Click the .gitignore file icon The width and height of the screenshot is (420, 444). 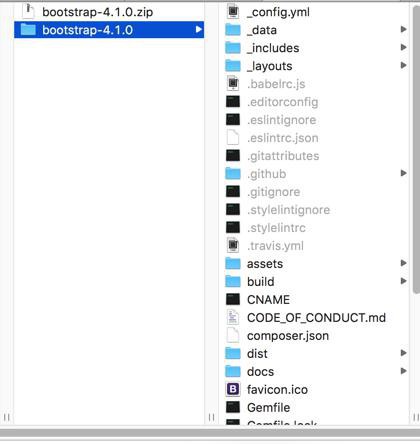(233, 192)
